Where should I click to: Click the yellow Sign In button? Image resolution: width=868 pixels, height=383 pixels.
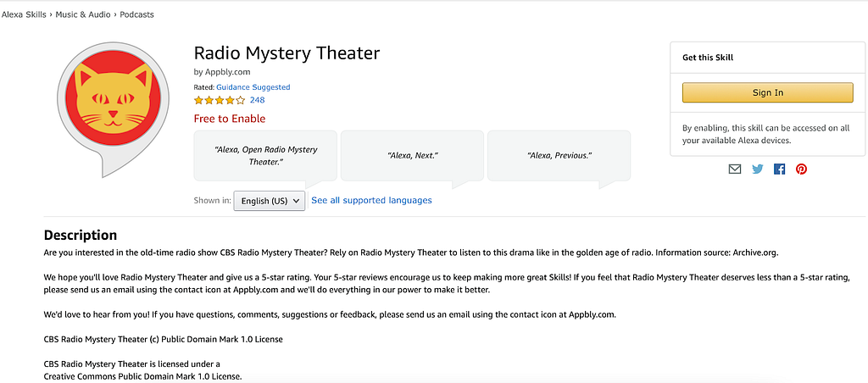pyautogui.click(x=767, y=92)
